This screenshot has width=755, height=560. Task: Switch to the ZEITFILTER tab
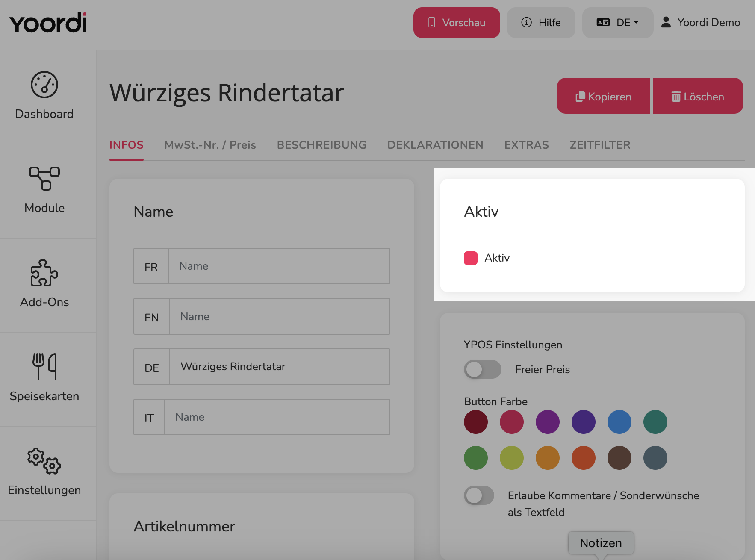(x=600, y=145)
